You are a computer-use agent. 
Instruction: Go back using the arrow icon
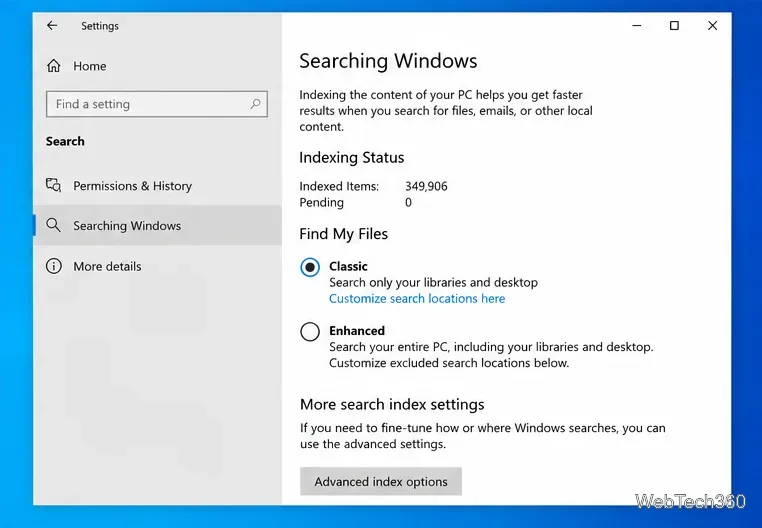[x=52, y=26]
